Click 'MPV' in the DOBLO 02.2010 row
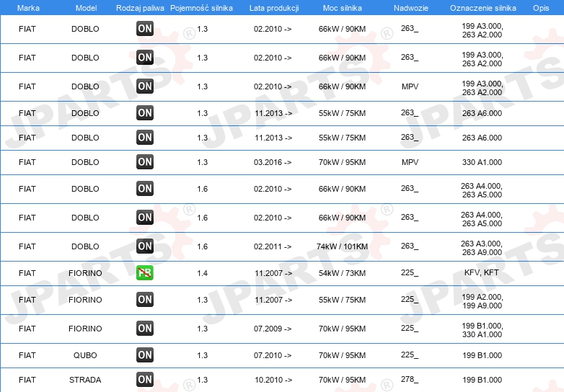This screenshot has width=564, height=392. coord(410,86)
